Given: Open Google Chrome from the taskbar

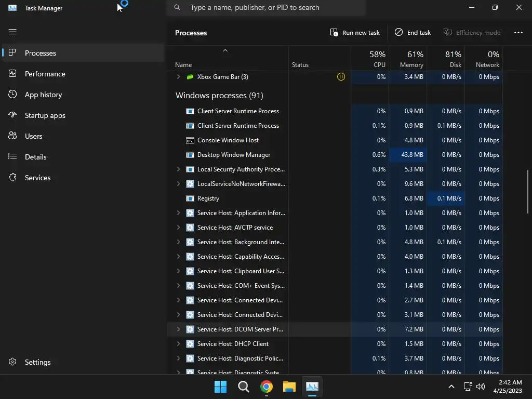Looking at the screenshot, I should tap(267, 387).
